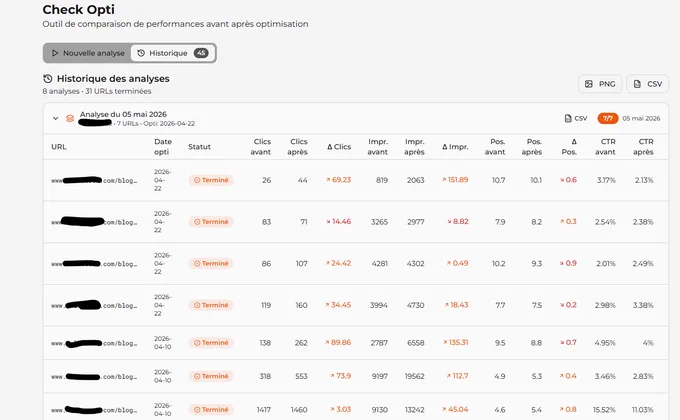Click the 151.89 impressions delta value
Image resolution: width=680 pixels, height=420 pixels.
point(455,180)
